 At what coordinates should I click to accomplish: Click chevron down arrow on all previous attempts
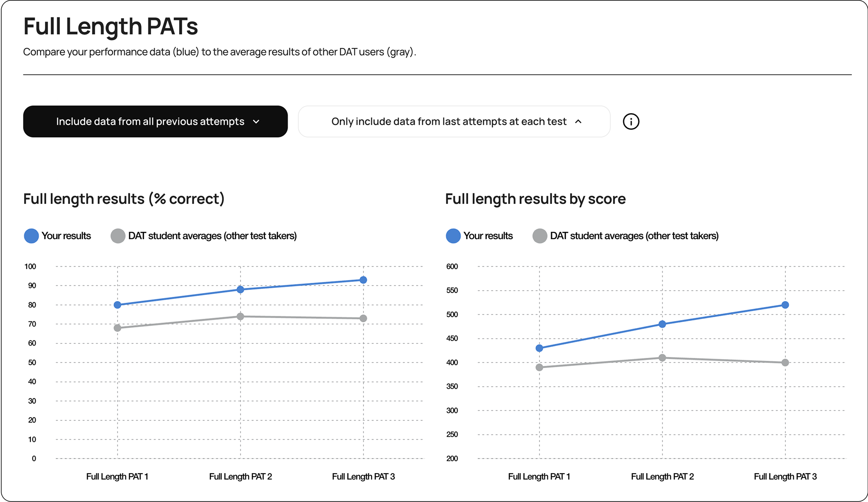click(x=256, y=122)
